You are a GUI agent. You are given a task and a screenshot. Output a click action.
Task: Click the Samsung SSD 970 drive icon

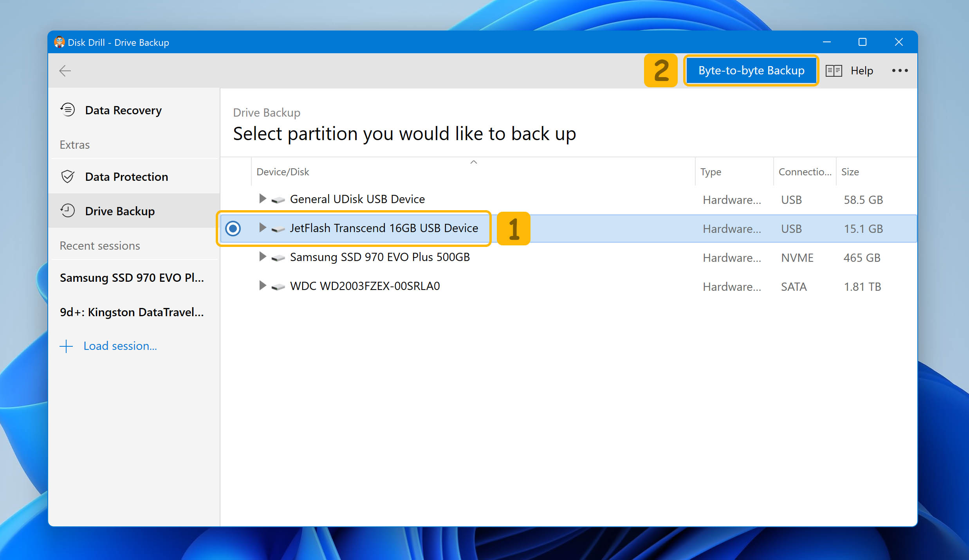tap(278, 258)
